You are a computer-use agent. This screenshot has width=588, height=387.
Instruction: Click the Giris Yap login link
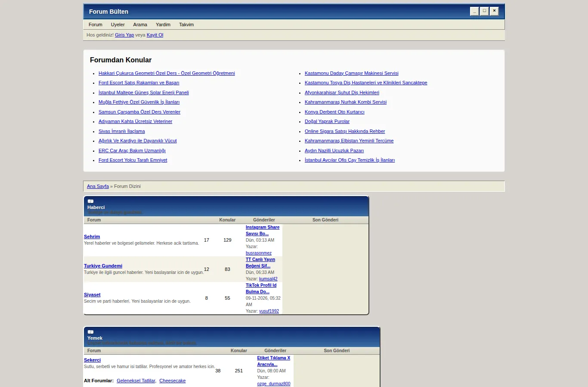(x=124, y=35)
